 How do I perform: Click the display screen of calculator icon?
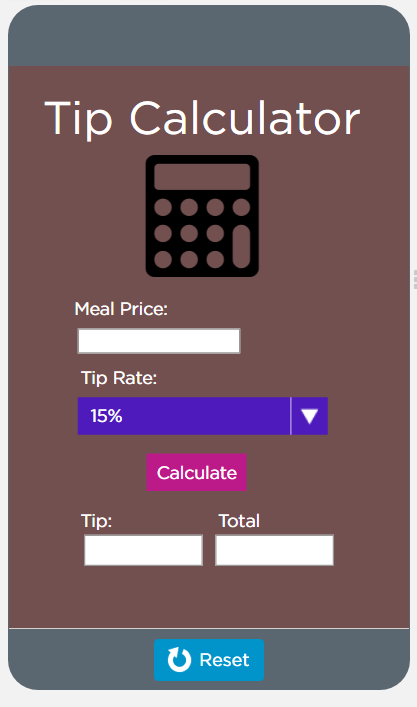(x=202, y=176)
